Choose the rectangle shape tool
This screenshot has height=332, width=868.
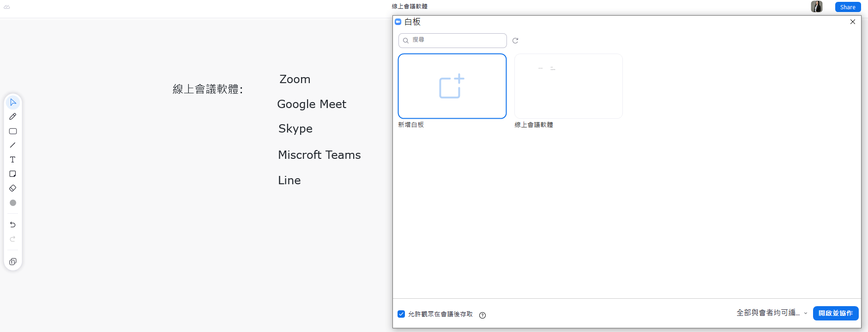tap(13, 131)
